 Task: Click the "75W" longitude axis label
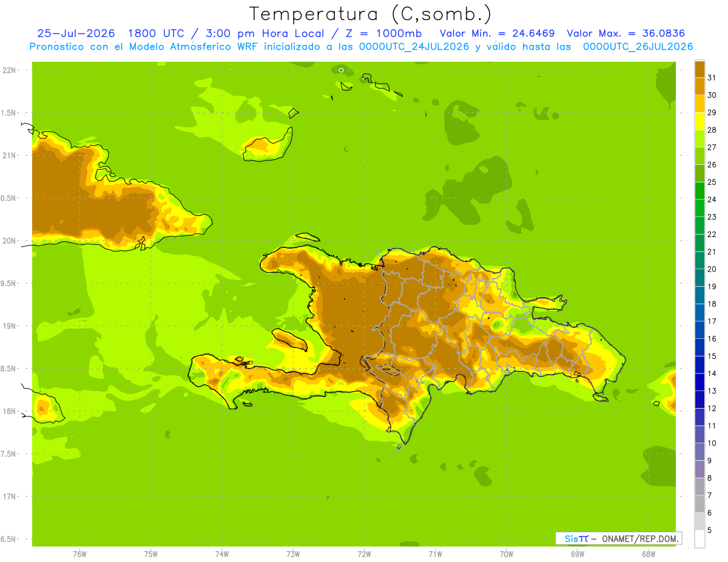tap(151, 554)
